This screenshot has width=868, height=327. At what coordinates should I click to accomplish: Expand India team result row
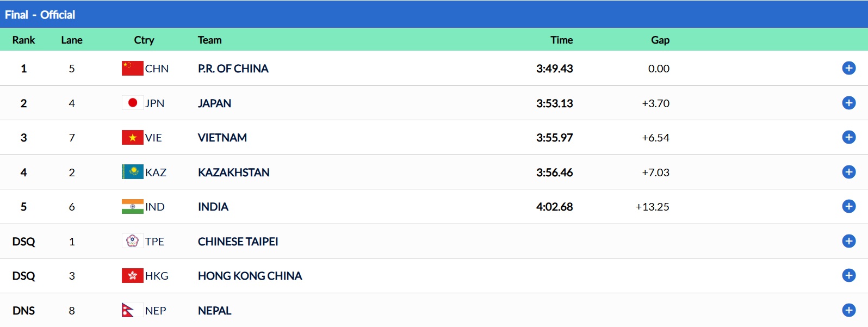[x=848, y=206]
